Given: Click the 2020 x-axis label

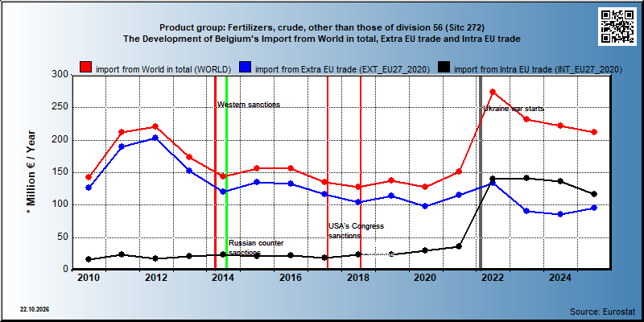Looking at the screenshot, I should click(x=425, y=278).
